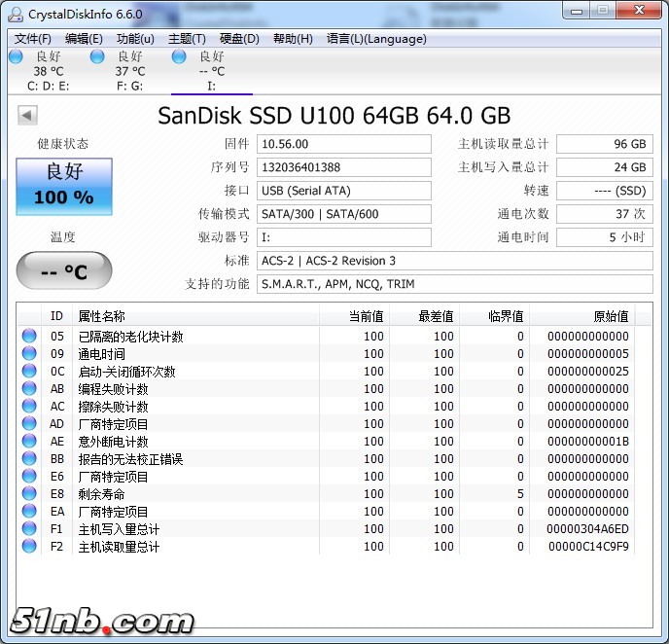Open the 帮助(H) menu

point(293,39)
